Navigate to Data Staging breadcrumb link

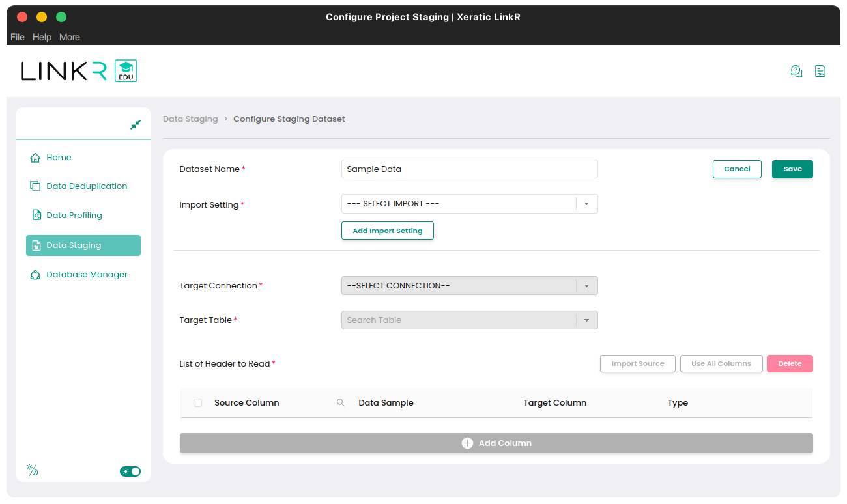190,119
